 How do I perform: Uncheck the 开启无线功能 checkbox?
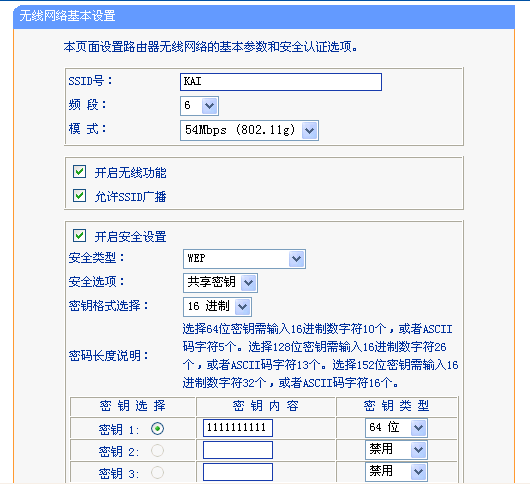click(x=79, y=172)
